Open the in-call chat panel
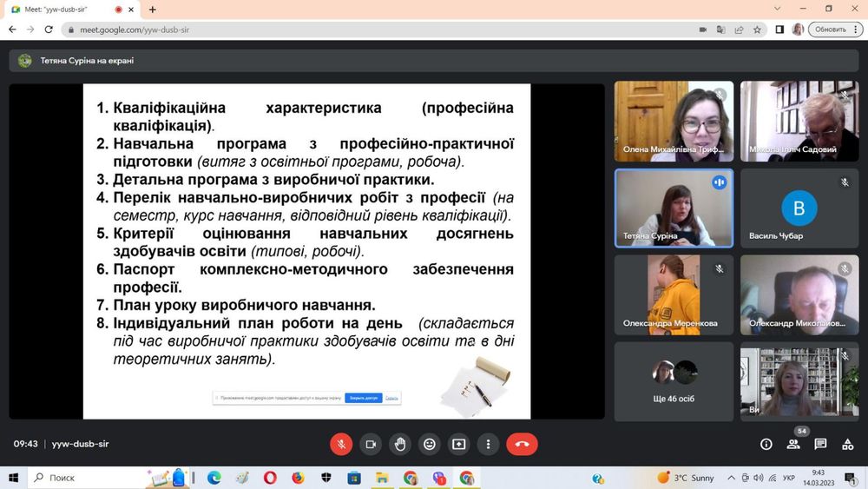Viewport: 868px width, 489px height. point(820,444)
